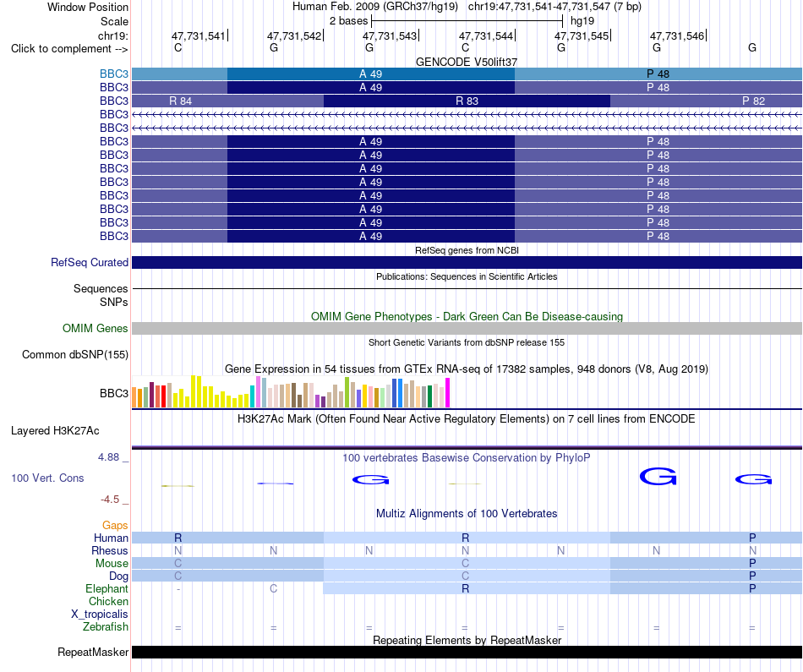Select the X_tropicalis alignment row label

(x=100, y=615)
